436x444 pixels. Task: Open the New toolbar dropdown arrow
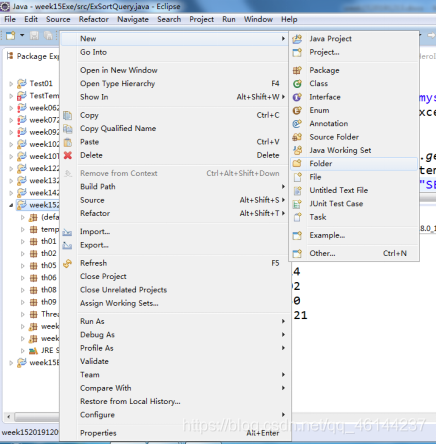coord(22,35)
